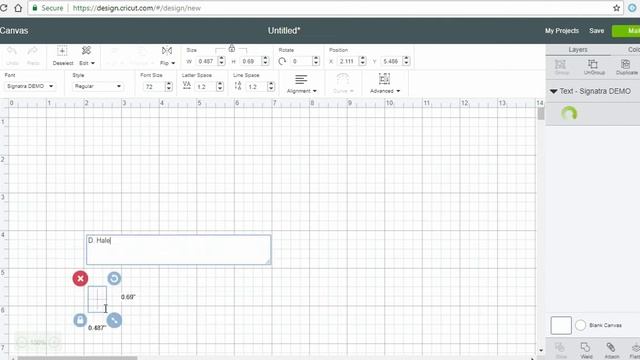Switch to the Layers tab
Screen dimensions: 640x360
578,49
